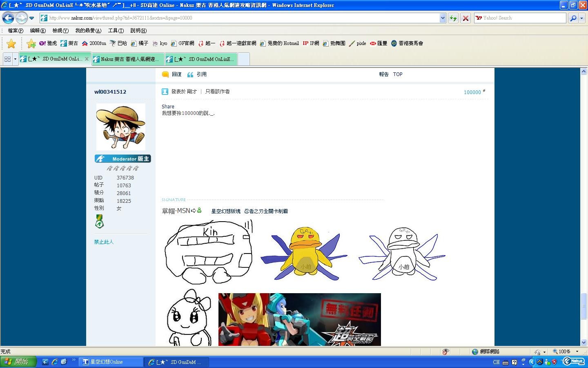Screen dimensions: 588x368
Task: Click the green medal badge icon
Action: [x=99, y=221]
